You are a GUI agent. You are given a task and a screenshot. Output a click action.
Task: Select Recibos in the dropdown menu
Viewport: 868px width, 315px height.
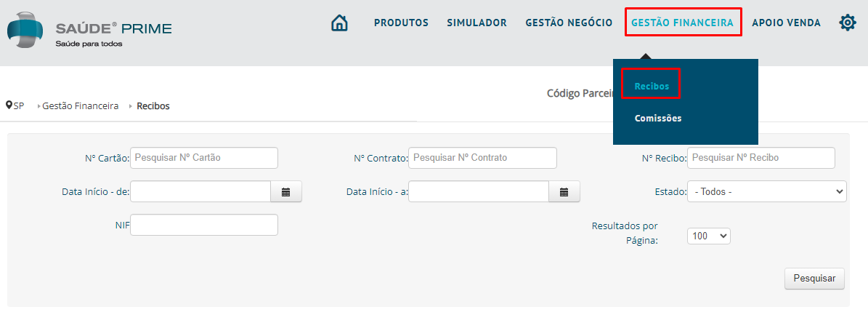[652, 87]
